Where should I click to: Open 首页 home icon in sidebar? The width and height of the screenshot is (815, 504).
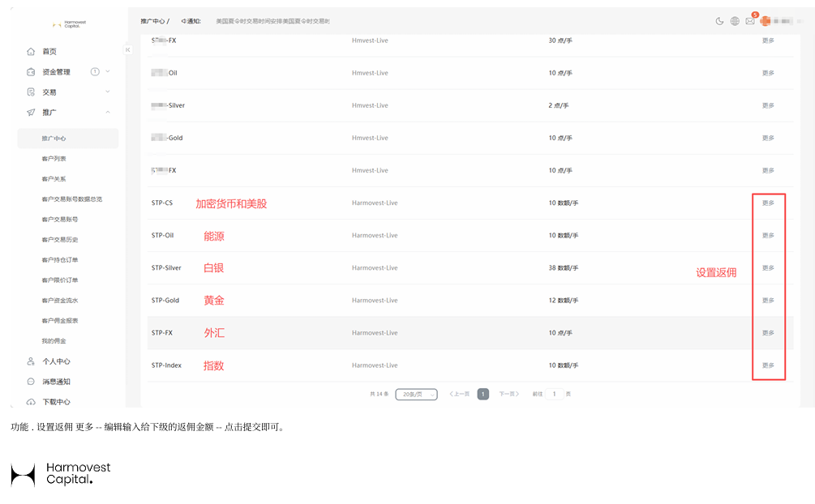[31, 51]
